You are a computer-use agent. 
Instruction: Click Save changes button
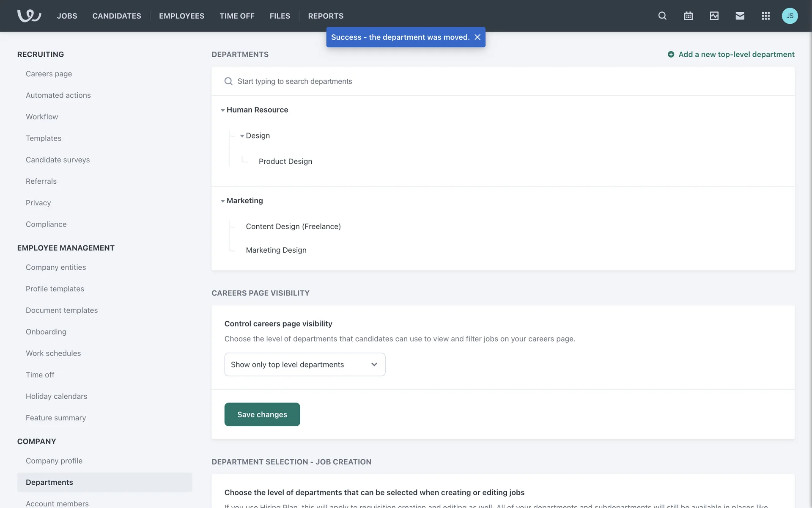(x=262, y=414)
